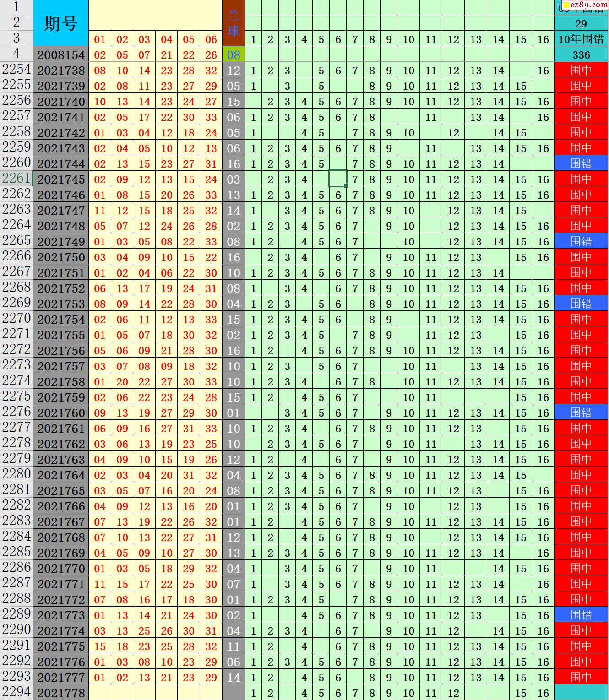Select the 围错 cell in row 2021749

coord(581,241)
